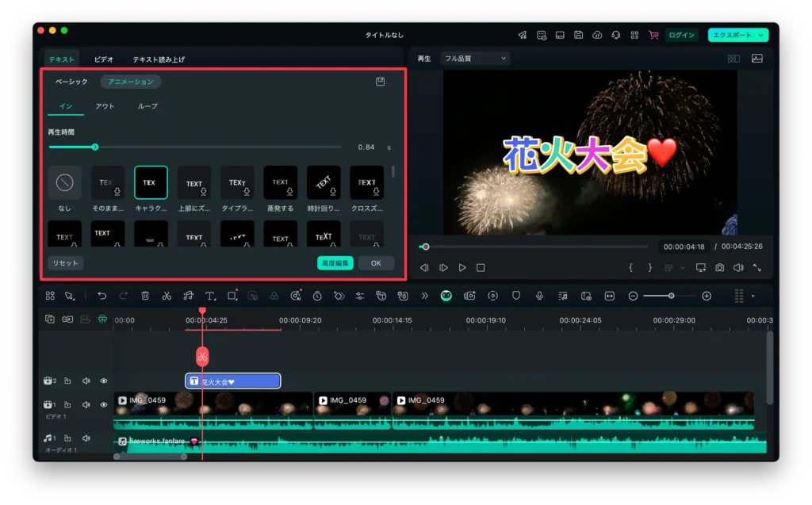The width and height of the screenshot is (812, 505).
Task: Click the Keyframe animation icon in toolbar
Action: (340, 296)
